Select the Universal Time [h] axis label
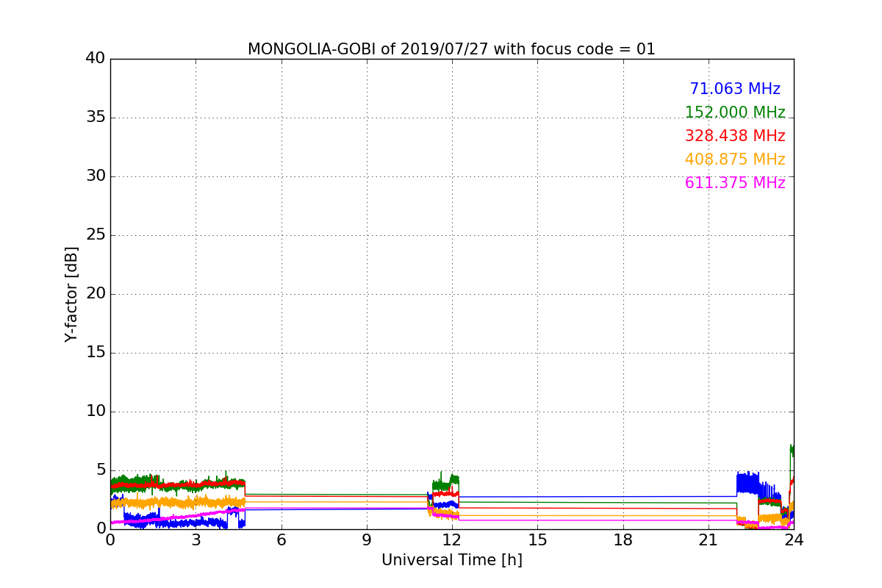This screenshot has height=588, width=882. click(x=452, y=560)
